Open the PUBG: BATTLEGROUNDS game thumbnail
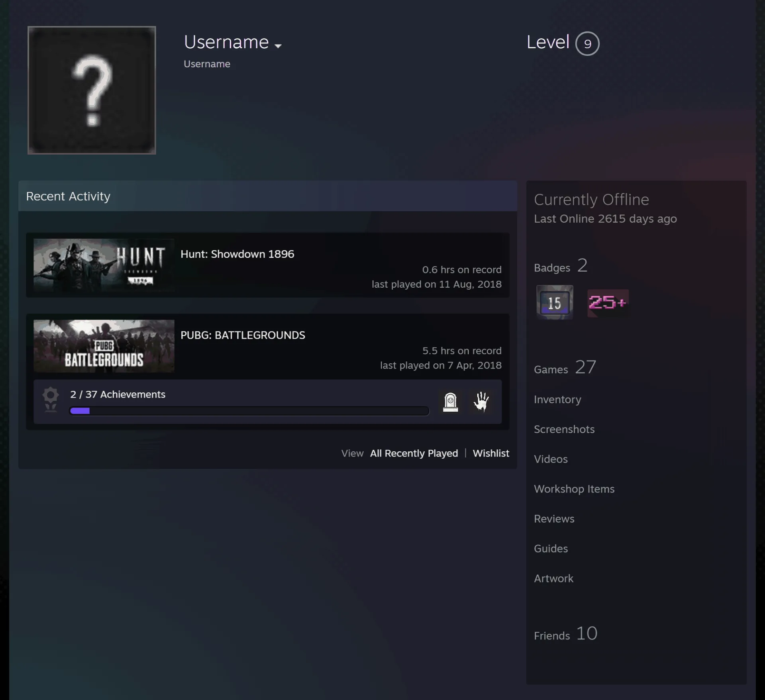Screen dimensions: 765x700 click(104, 346)
